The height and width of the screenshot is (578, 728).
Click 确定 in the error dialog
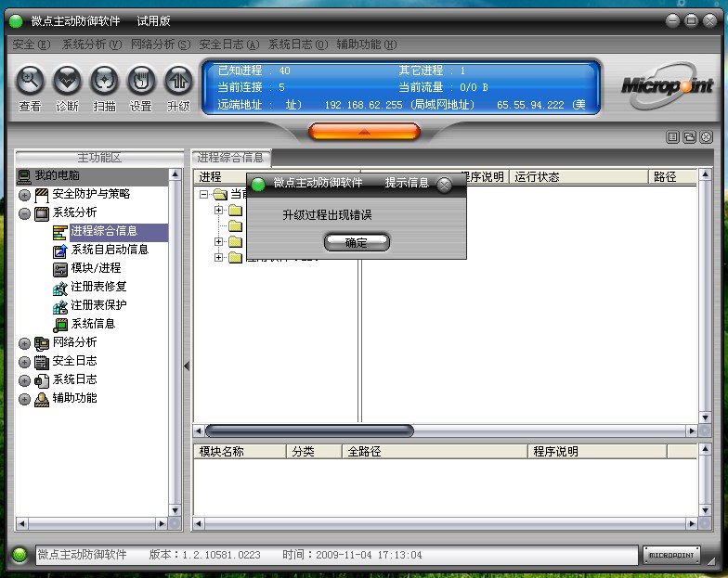357,242
